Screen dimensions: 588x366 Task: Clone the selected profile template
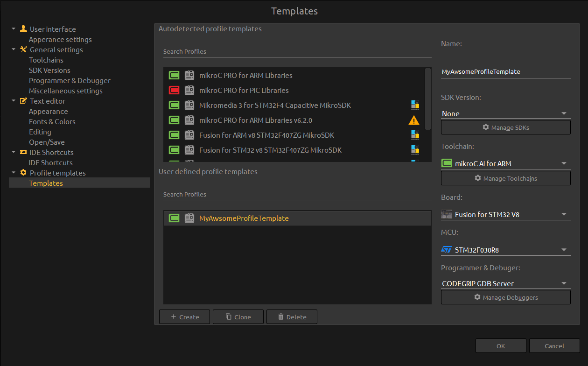coord(238,317)
